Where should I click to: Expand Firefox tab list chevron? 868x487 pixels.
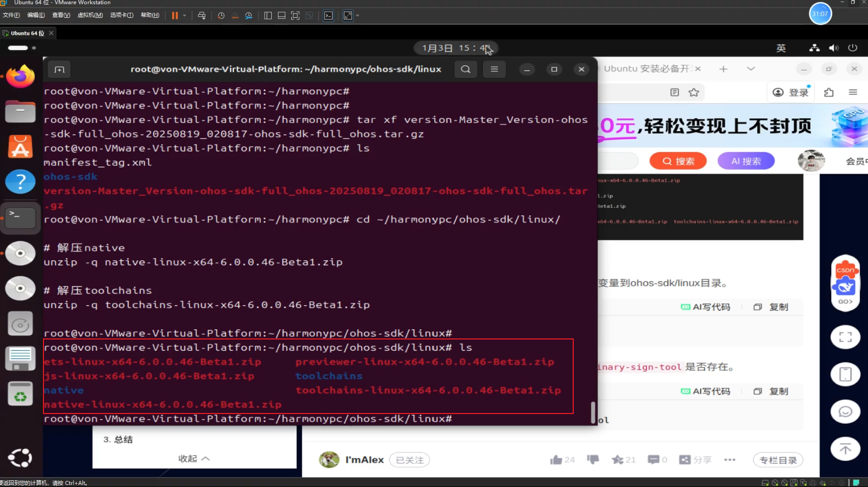tap(750, 68)
